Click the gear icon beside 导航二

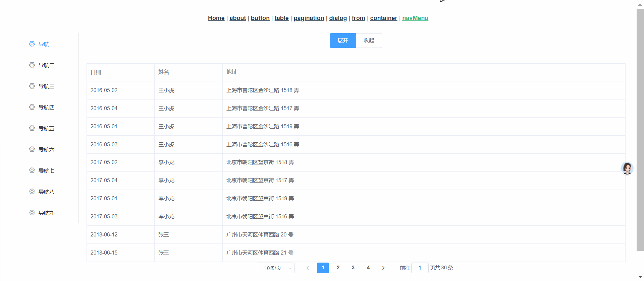pos(32,65)
